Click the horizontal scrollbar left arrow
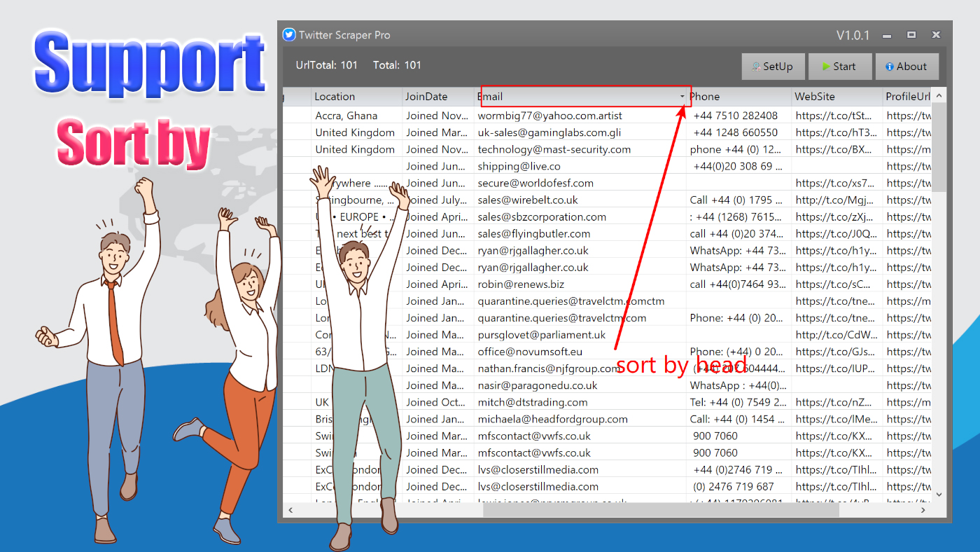Screen dimensions: 980x552 pyautogui.click(x=289, y=510)
